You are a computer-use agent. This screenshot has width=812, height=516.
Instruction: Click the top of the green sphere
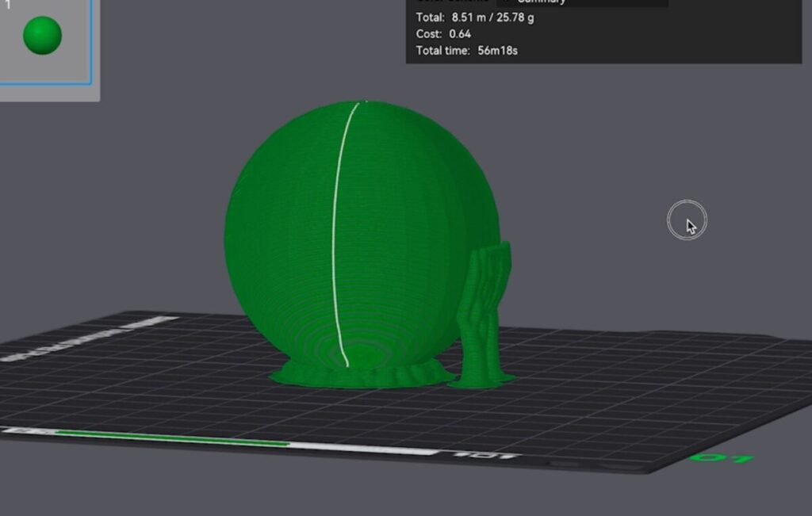coord(361,109)
